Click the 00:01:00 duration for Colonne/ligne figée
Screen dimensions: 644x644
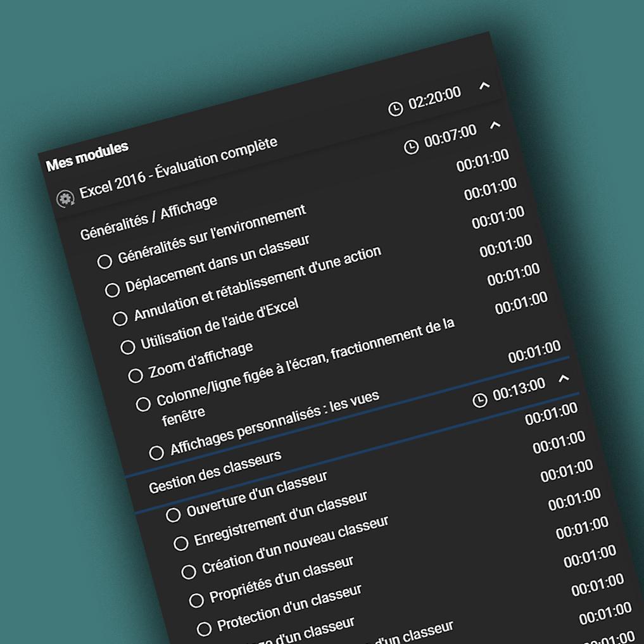521,303
